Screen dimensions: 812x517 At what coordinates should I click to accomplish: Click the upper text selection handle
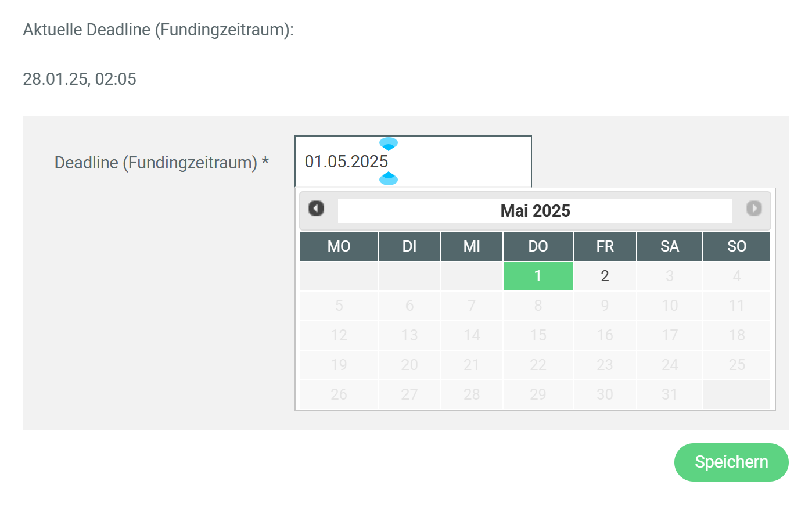click(x=389, y=143)
